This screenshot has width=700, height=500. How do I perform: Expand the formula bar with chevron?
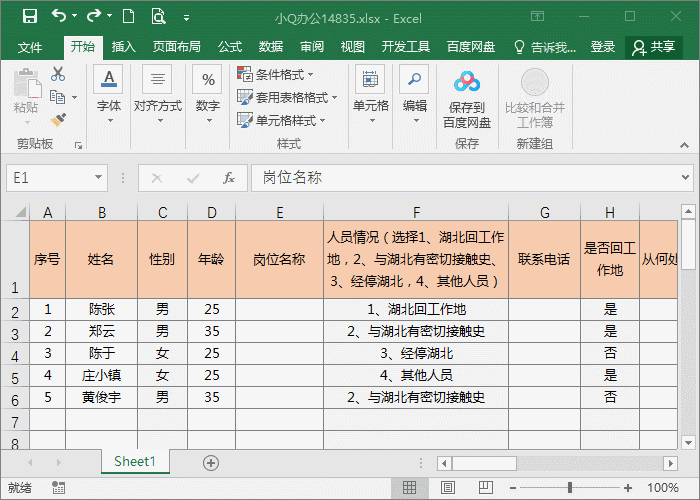[x=685, y=178]
